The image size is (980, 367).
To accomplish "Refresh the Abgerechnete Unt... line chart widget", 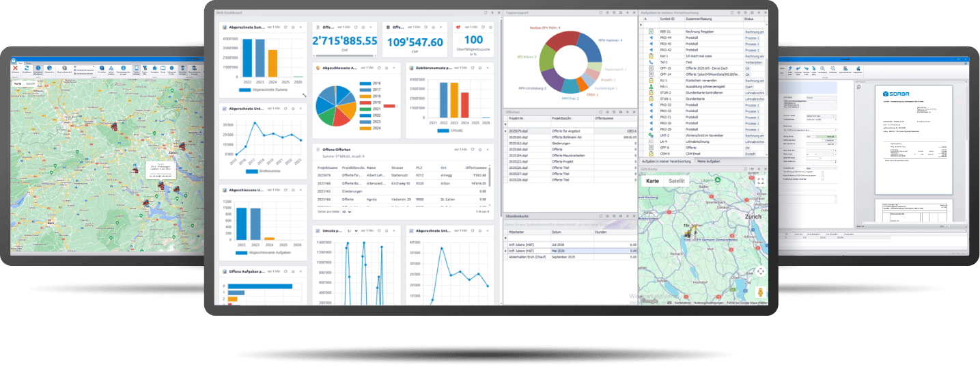I will (x=285, y=109).
